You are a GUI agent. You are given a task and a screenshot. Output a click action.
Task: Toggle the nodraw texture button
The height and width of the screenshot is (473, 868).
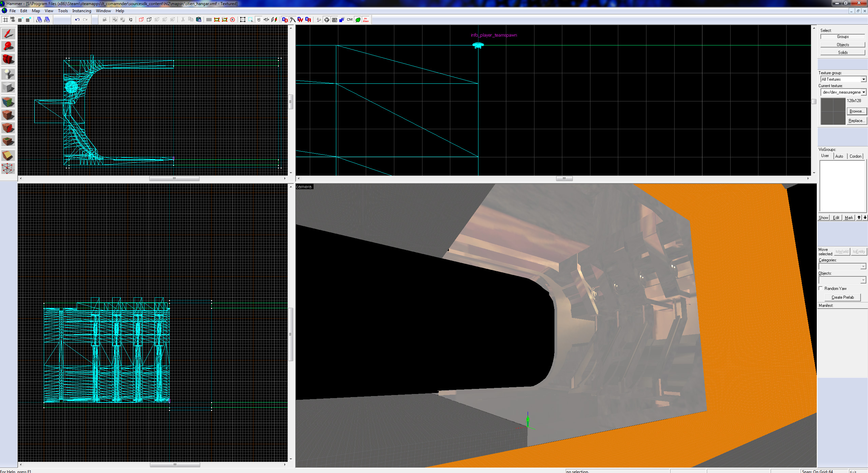[x=366, y=20]
